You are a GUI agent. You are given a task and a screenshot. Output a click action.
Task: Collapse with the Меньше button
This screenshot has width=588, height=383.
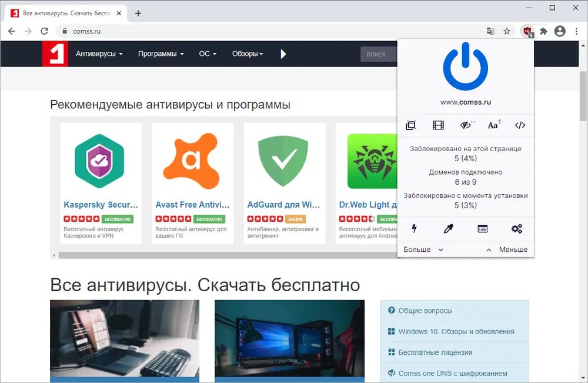[507, 249]
